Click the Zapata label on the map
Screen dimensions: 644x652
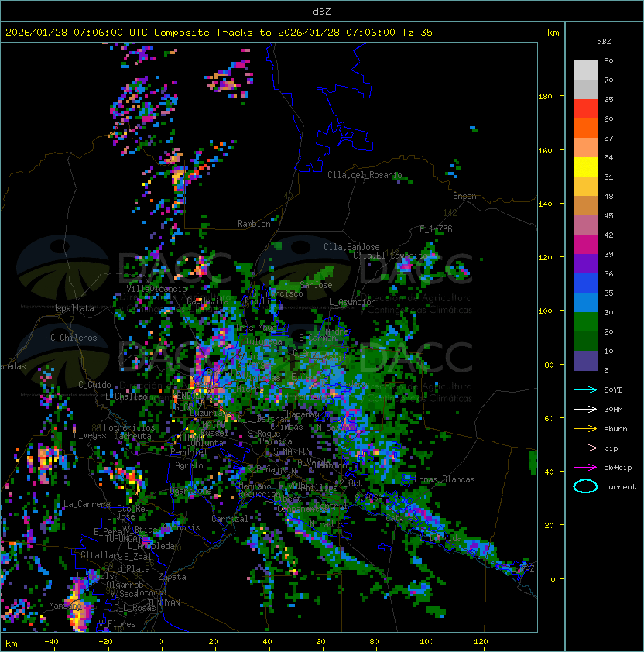click(172, 577)
